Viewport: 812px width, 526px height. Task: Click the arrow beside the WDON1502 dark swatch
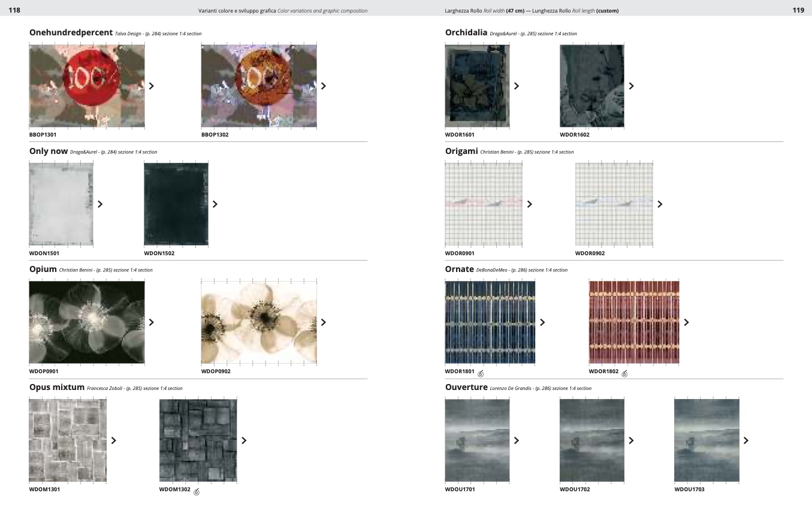215,204
